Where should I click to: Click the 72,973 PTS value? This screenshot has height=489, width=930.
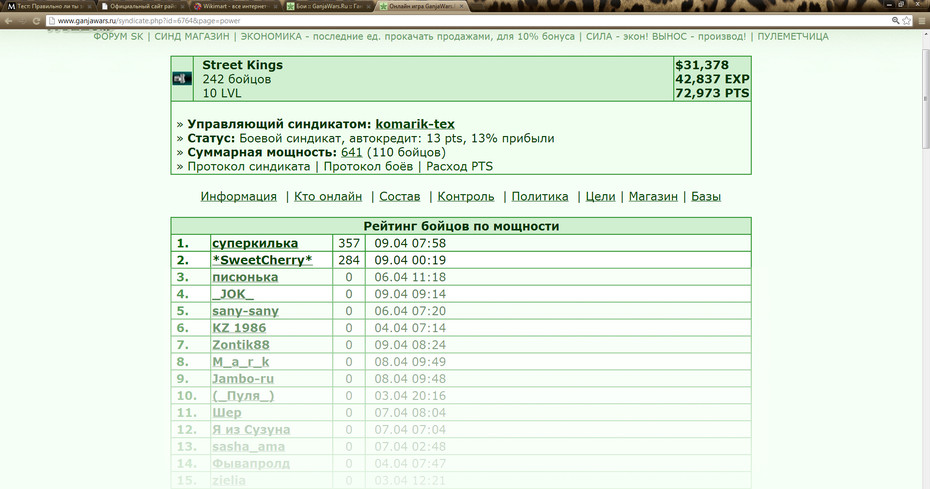coord(712,93)
